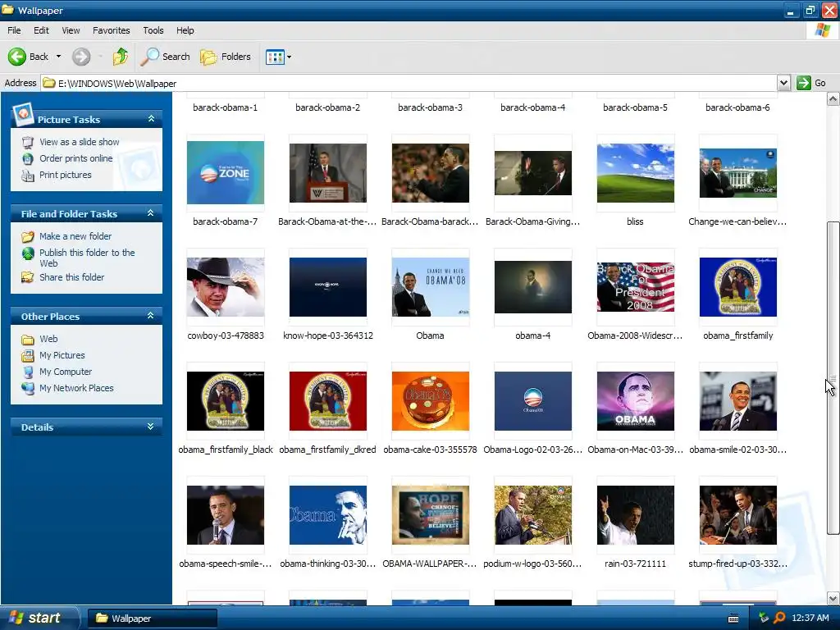840x630 pixels.
Task: Select the Obama-on-Mac thumbnail
Action: point(636,401)
